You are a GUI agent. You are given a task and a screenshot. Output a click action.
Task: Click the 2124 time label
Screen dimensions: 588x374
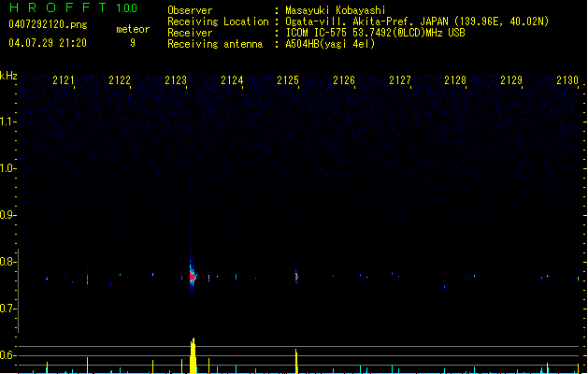232,81
